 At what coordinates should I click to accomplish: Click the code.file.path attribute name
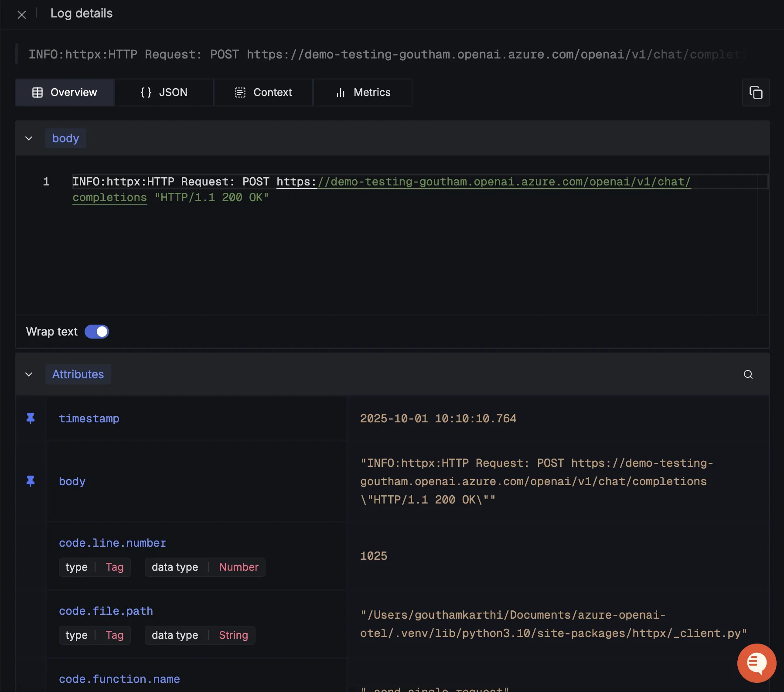(106, 611)
